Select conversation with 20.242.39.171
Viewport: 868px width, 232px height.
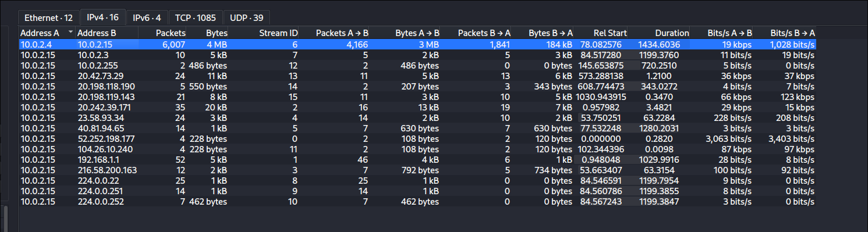(x=417, y=107)
